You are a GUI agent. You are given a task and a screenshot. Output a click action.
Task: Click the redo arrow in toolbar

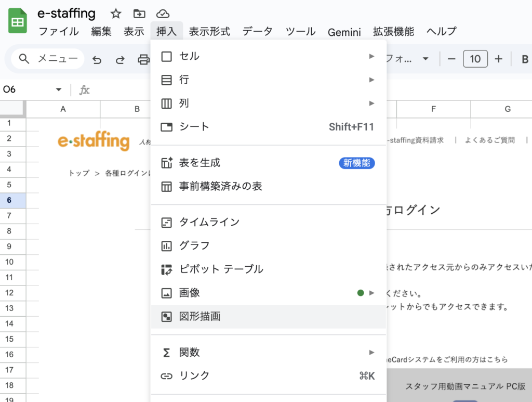tap(120, 59)
